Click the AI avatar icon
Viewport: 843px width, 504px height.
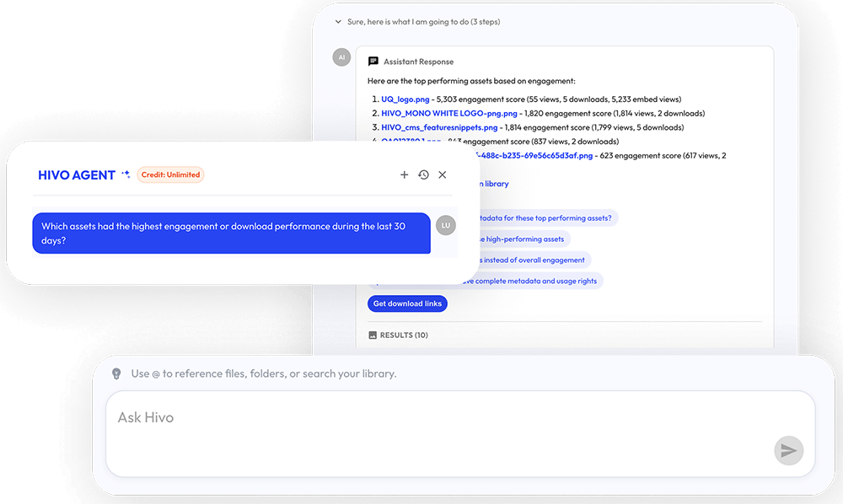(341, 57)
